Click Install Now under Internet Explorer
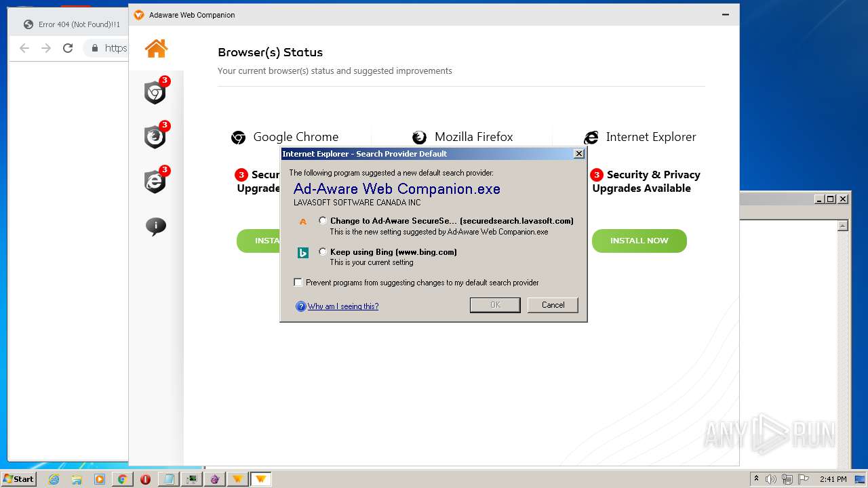This screenshot has height=488, width=868. pyautogui.click(x=639, y=241)
